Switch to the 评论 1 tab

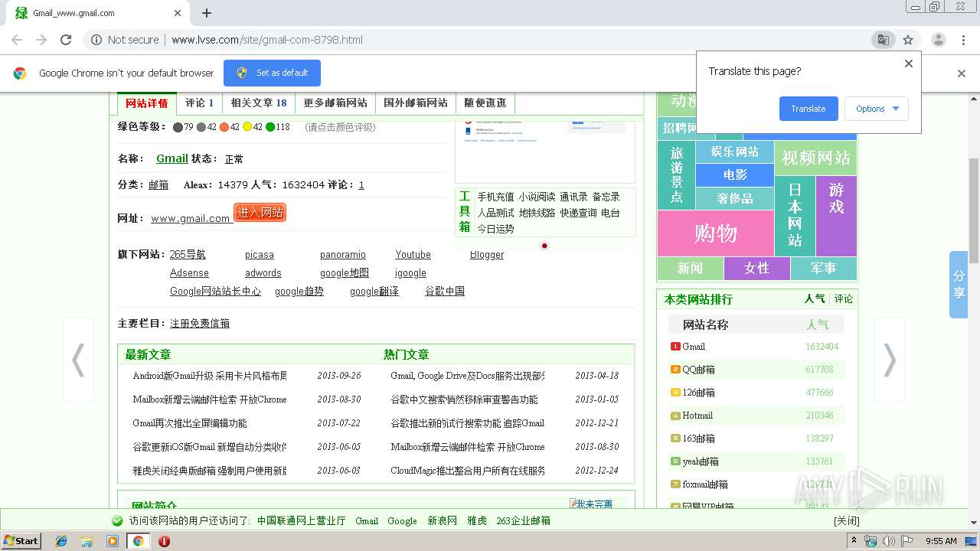pyautogui.click(x=199, y=103)
